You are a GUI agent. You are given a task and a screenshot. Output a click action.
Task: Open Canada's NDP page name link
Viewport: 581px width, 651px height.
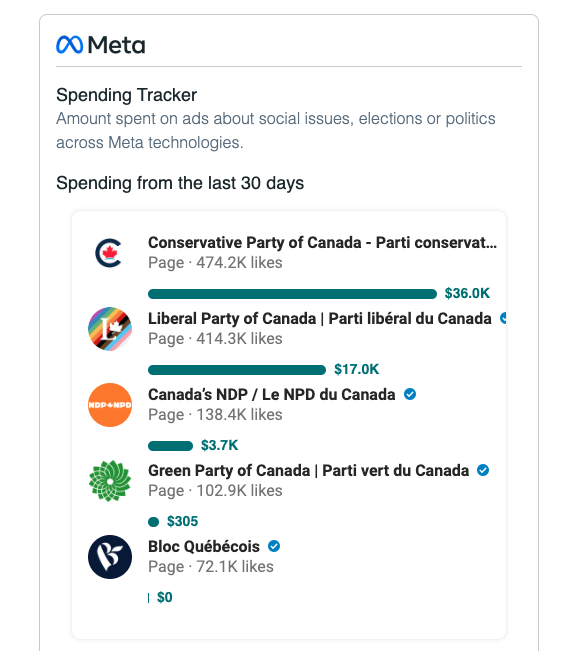pyautogui.click(x=272, y=394)
